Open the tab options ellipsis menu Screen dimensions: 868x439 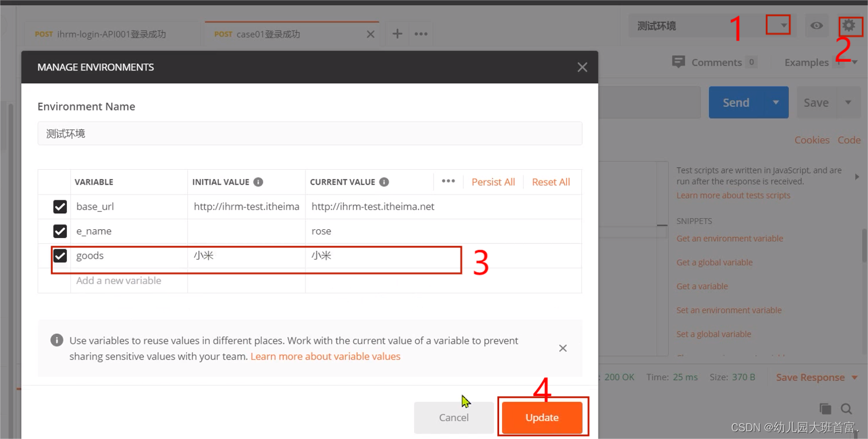(421, 34)
